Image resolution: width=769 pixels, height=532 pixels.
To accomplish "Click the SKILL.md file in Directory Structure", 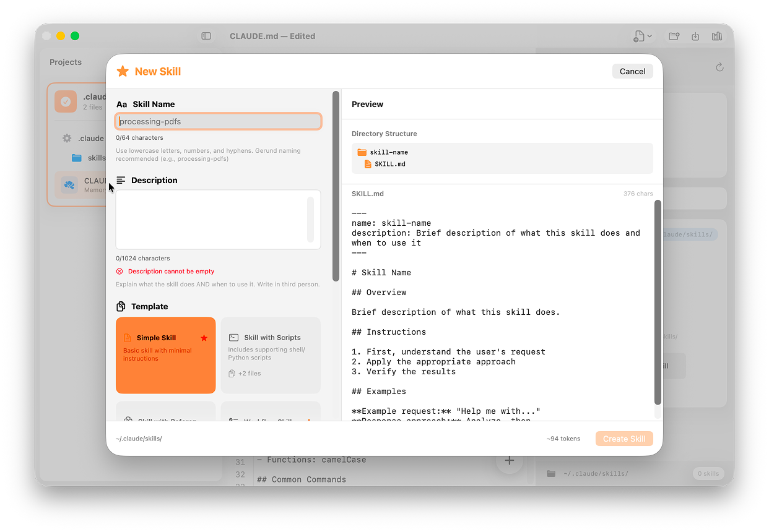I will tap(389, 164).
